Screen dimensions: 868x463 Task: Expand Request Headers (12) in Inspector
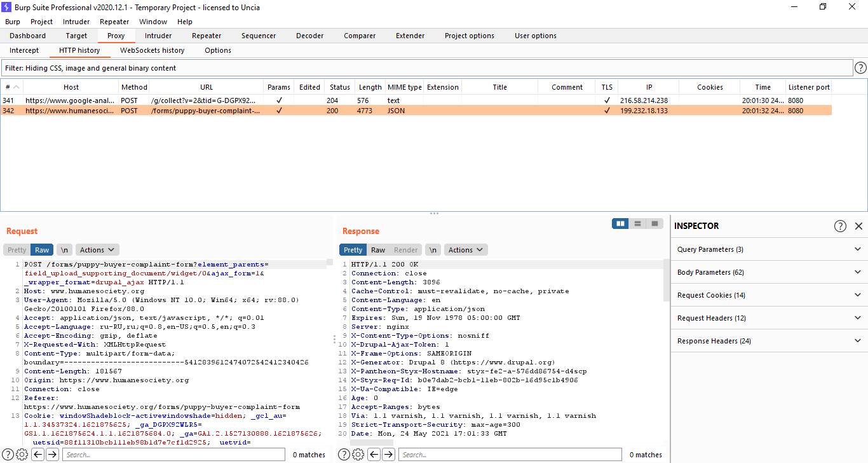pyautogui.click(x=770, y=318)
